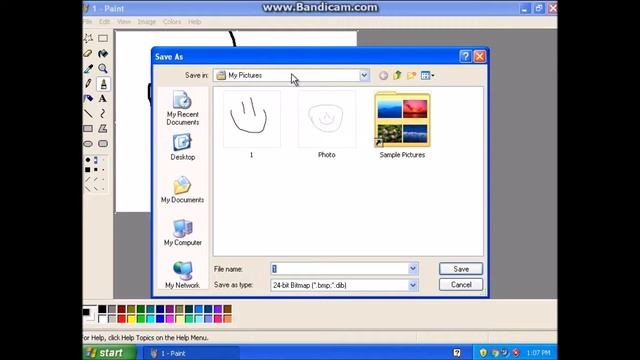Select the Curve tool in Paint

pos(103,113)
